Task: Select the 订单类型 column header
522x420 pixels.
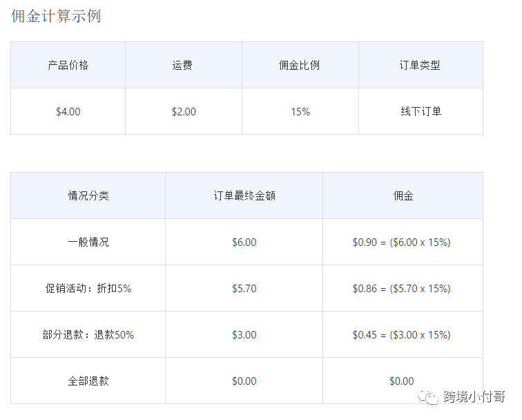Action: click(420, 66)
